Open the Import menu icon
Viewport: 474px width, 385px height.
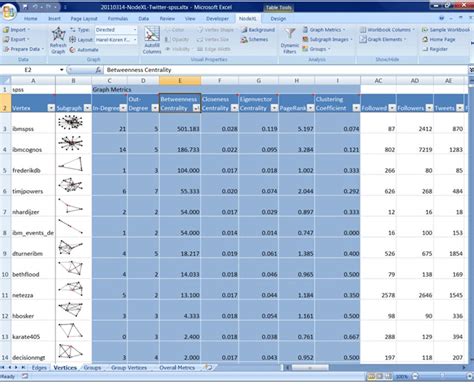[x=6, y=30]
